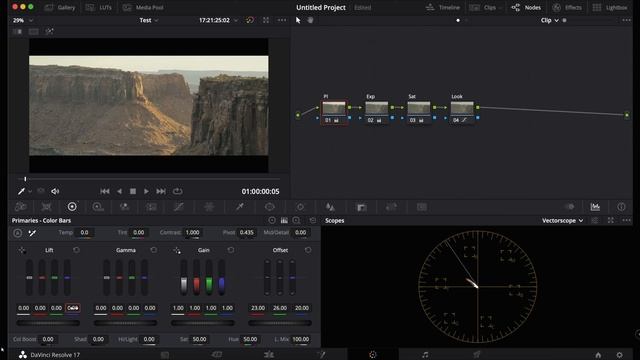640x360 pixels.
Task: Toggle the Effects library
Action: pos(567,7)
